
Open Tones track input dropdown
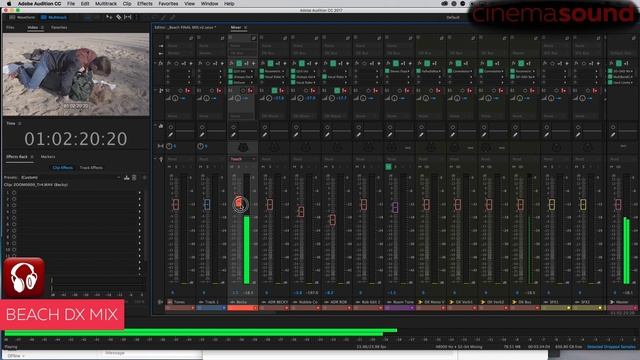180,46
